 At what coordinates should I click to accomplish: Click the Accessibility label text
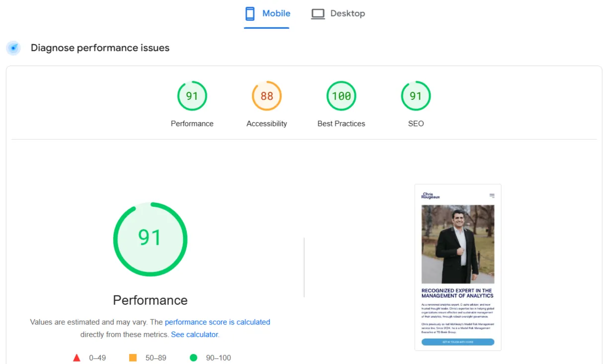coord(267,124)
